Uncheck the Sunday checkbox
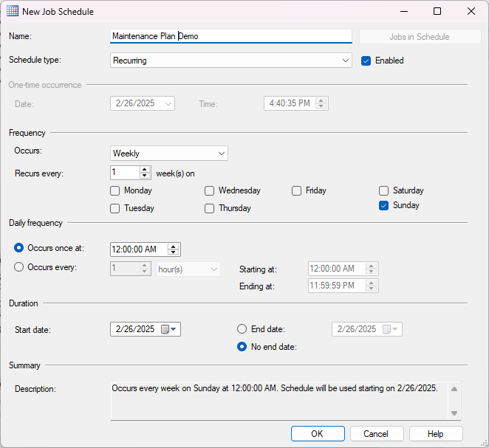Viewport: 489px width, 448px height. (383, 206)
